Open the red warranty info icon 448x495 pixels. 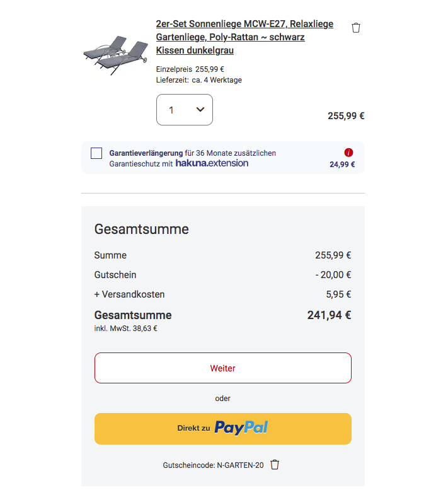pos(348,153)
